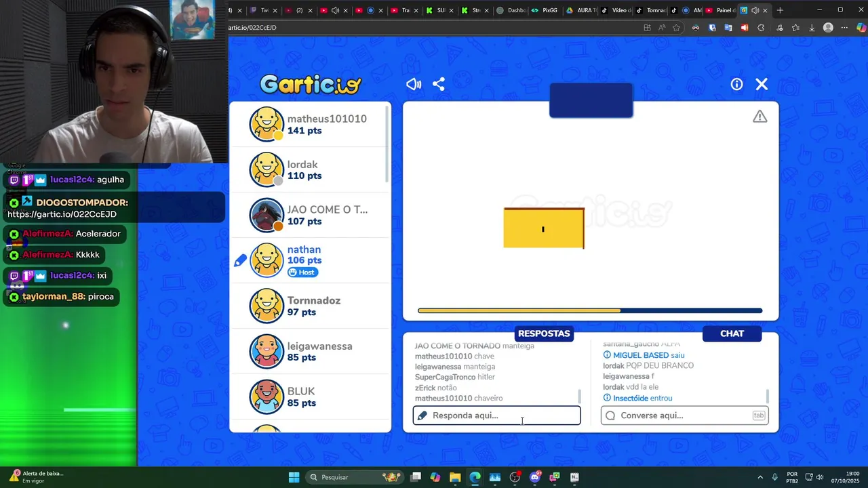Switch to the Dashboard browser tab
This screenshot has height=488, width=868.
point(511,10)
